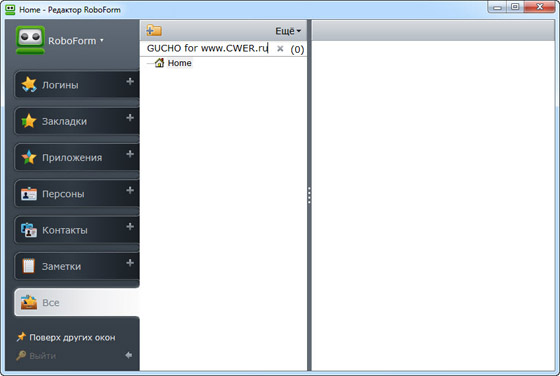Click the RoboForm title bar app icon
The width and height of the screenshot is (560, 376).
10,9
